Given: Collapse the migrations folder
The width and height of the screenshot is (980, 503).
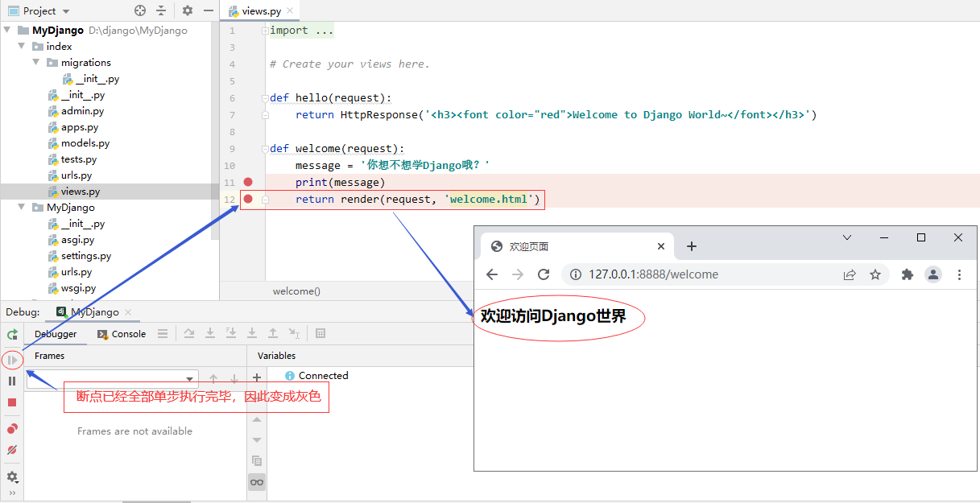Looking at the screenshot, I should [36, 62].
